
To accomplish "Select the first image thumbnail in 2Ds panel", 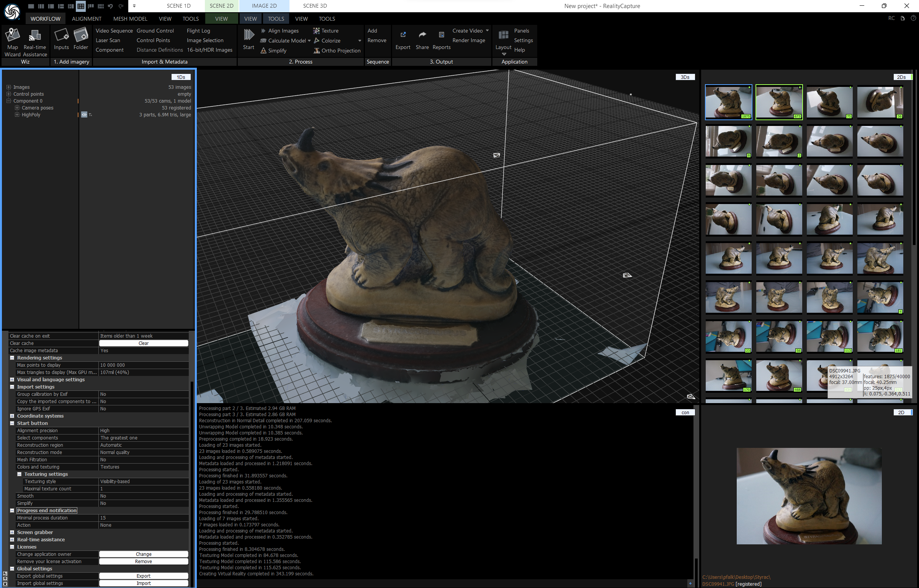I will 728,102.
